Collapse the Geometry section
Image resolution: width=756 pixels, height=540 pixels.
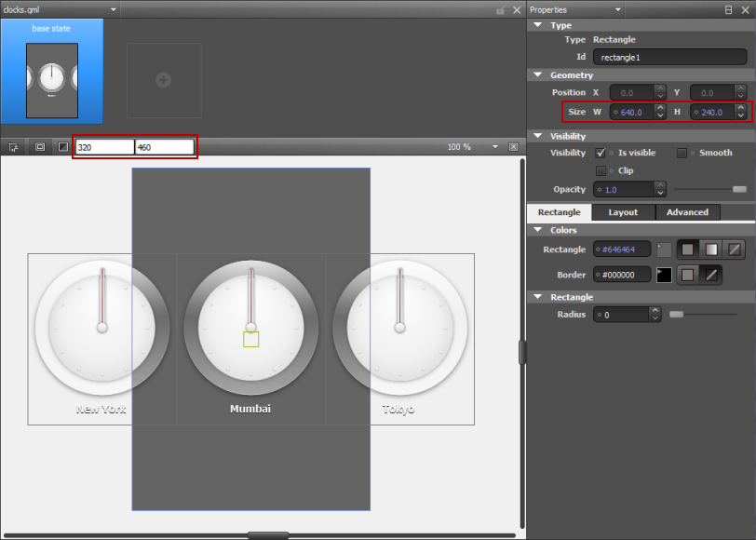pos(538,74)
